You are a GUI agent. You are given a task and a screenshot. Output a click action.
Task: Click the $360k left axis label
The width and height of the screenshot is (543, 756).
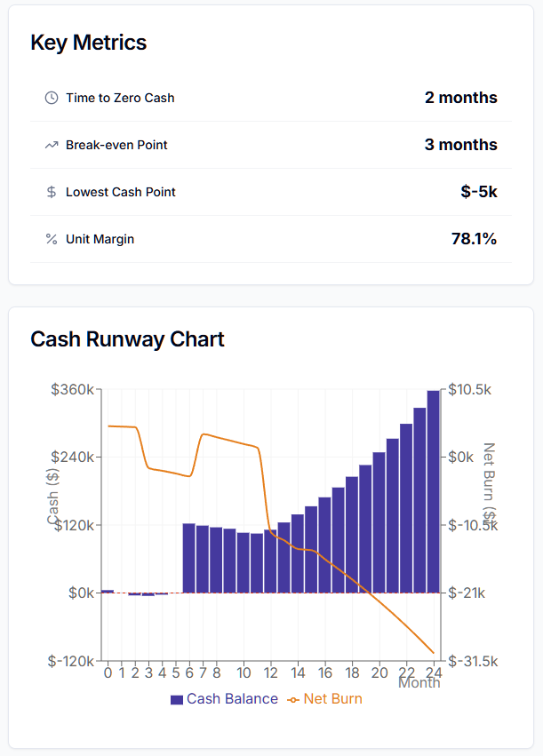click(x=74, y=389)
